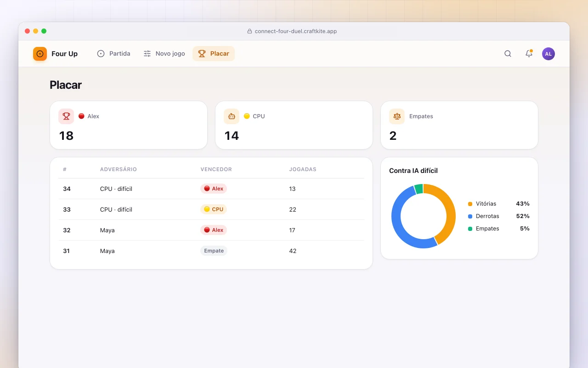The width and height of the screenshot is (588, 368).
Task: Select game number 32 in the table
Action: (67, 230)
